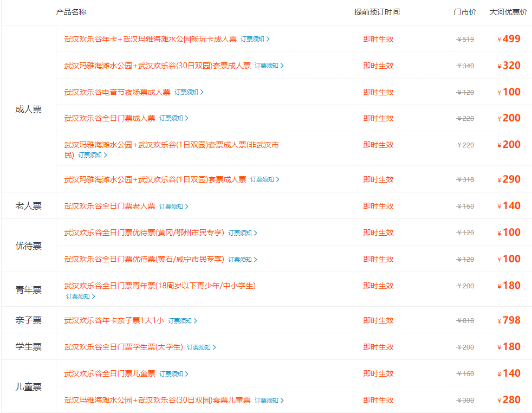The height and width of the screenshot is (413, 532).
Task: Click 即时生效 in the 老人票 row
Action: pos(378,206)
